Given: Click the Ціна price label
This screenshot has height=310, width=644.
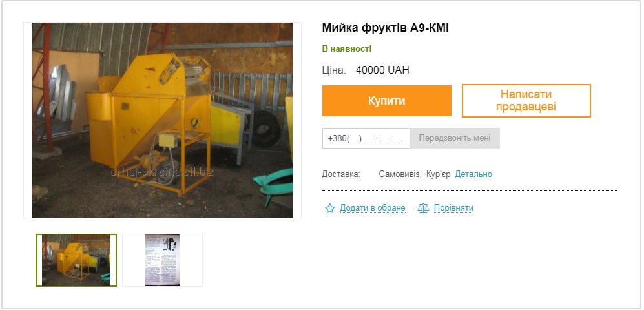Looking at the screenshot, I should [x=334, y=70].
